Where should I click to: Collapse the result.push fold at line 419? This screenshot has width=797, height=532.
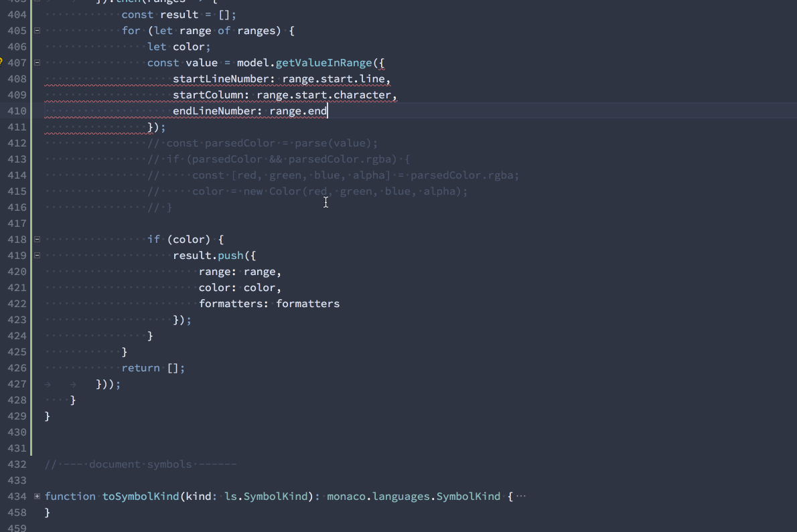tap(37, 256)
